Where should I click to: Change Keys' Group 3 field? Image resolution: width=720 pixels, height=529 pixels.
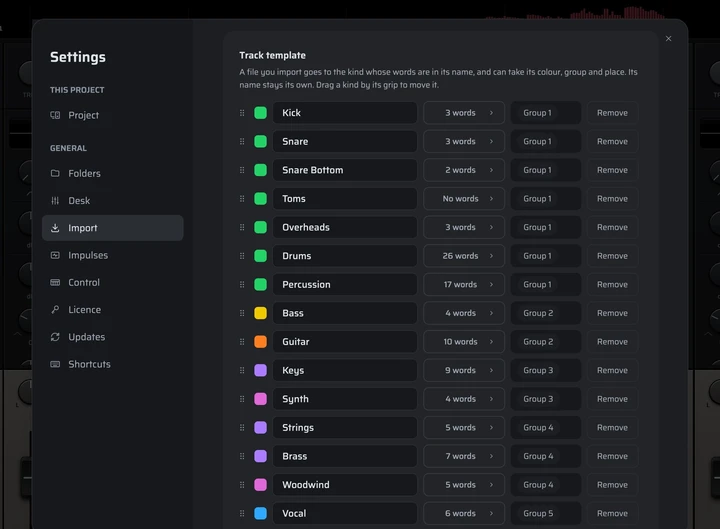tap(546, 371)
